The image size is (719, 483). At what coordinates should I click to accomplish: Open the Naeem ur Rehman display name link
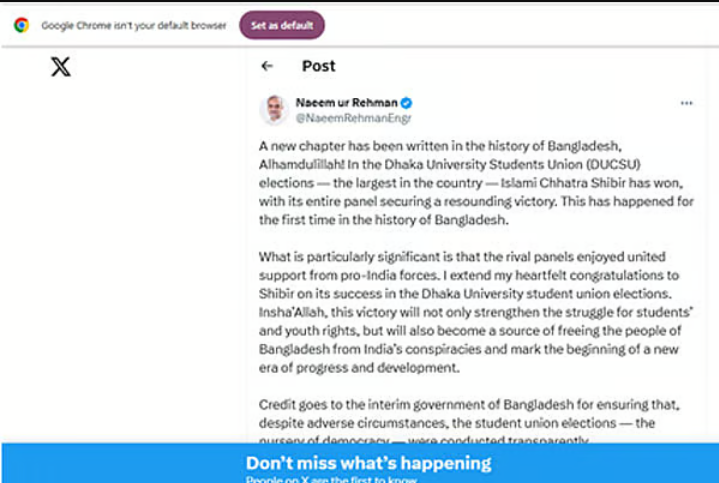346,103
